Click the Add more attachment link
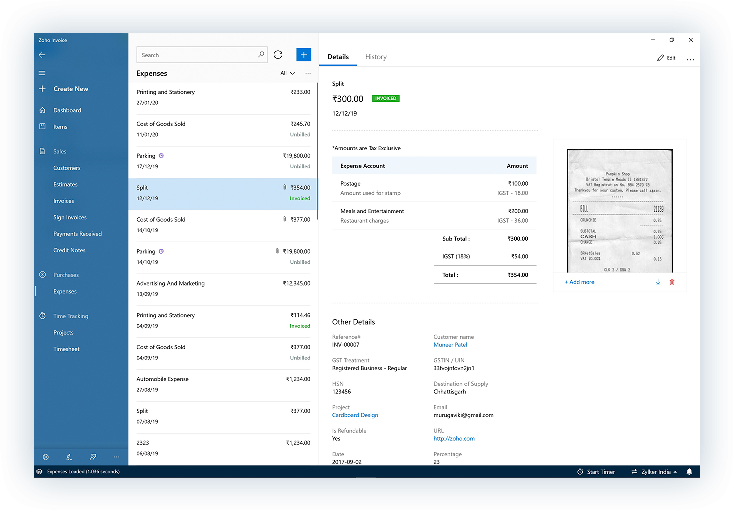This screenshot has width=733, height=510. pos(580,282)
